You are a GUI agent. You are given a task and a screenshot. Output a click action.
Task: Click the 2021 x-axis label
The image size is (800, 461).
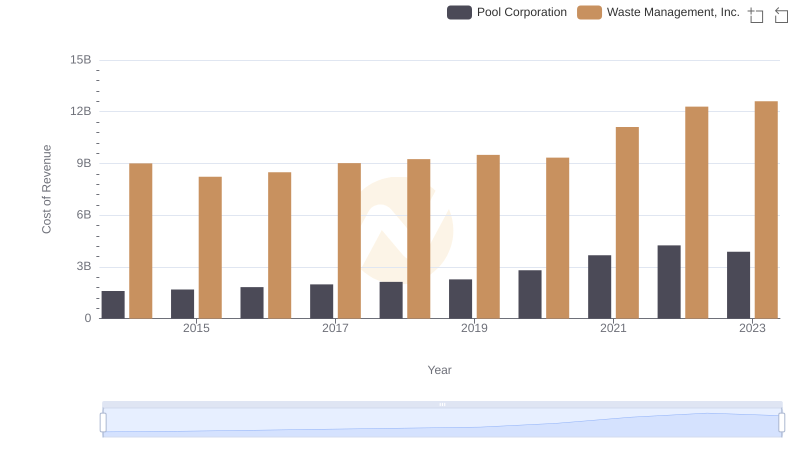point(613,328)
